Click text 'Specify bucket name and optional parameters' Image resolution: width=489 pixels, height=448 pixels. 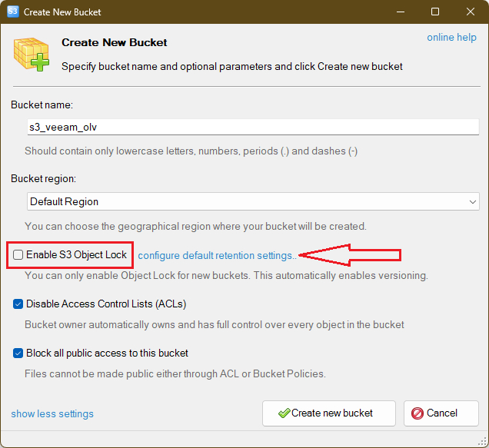click(167, 66)
